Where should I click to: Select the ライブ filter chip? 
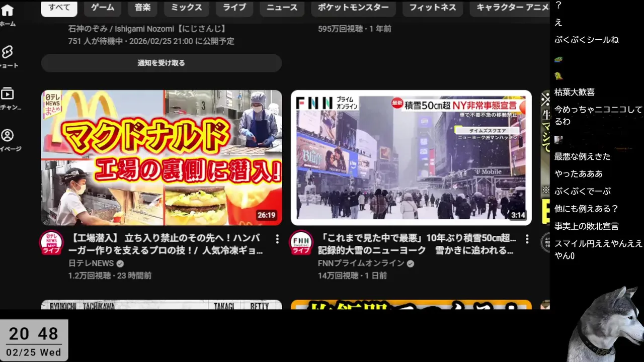click(234, 8)
